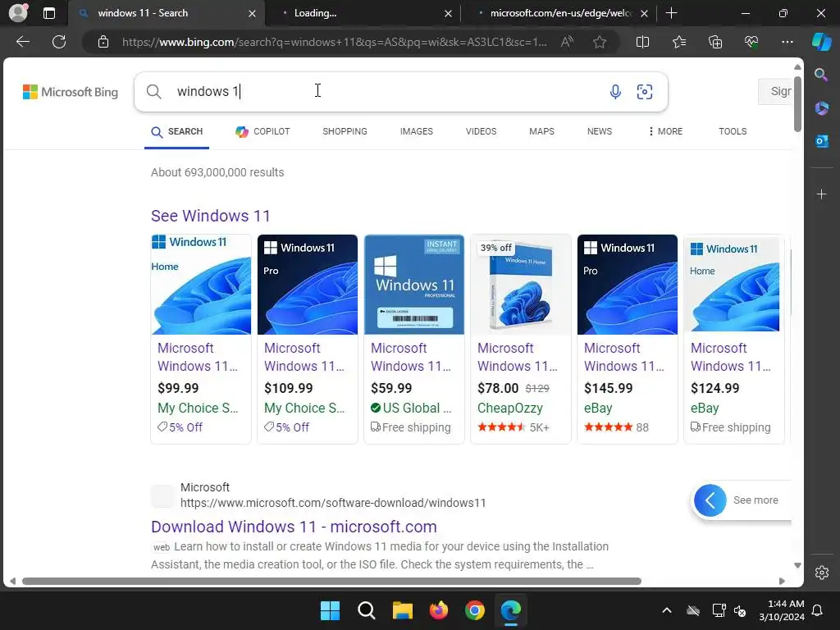The height and width of the screenshot is (630, 840).
Task: Open the Favorites list icon
Action: tap(678, 42)
